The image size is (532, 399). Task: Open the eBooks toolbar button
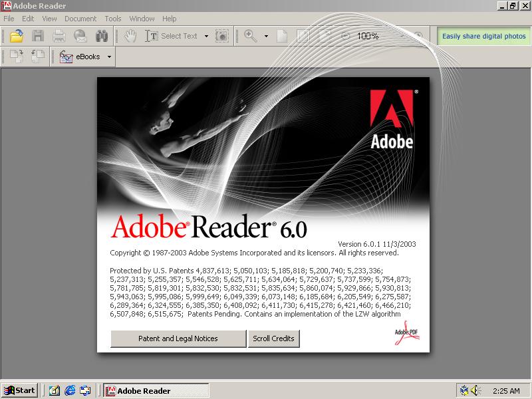pos(80,57)
